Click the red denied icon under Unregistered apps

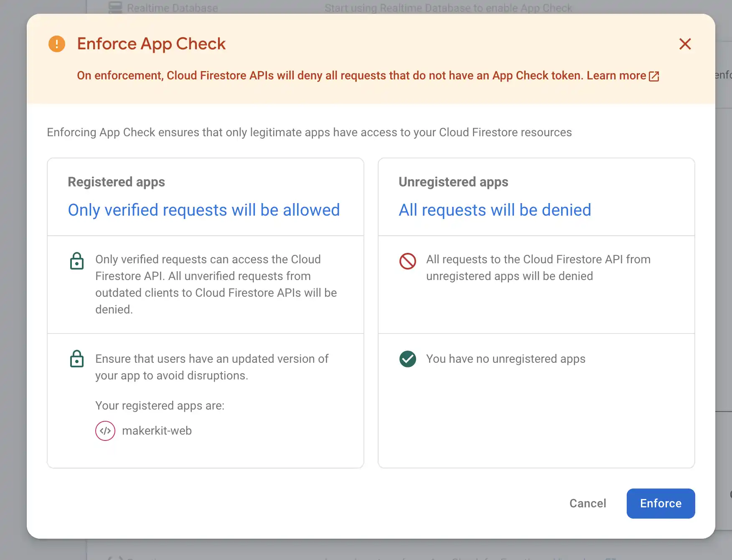(x=407, y=261)
